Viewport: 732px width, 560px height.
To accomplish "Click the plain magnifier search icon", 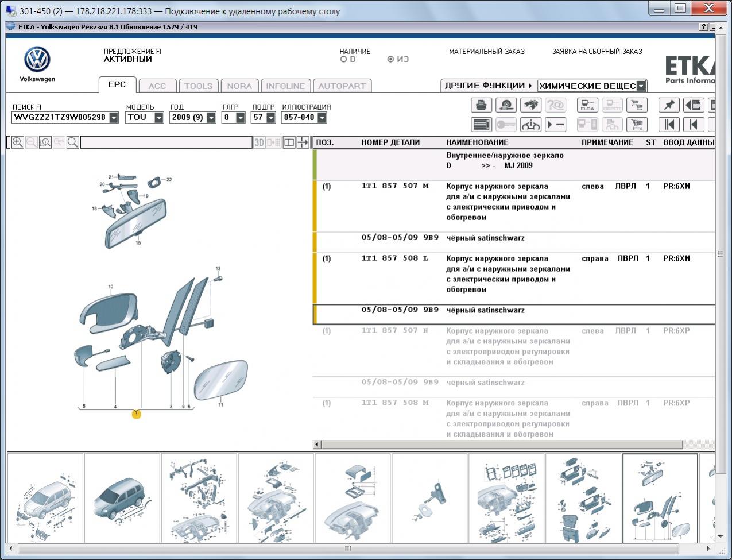I will [73, 142].
